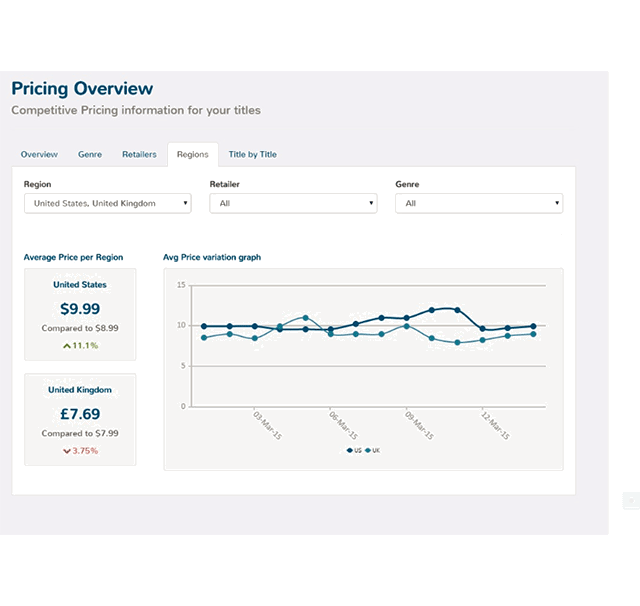Click the Pricing Overview heading
The image size is (640, 606).
[x=82, y=89]
